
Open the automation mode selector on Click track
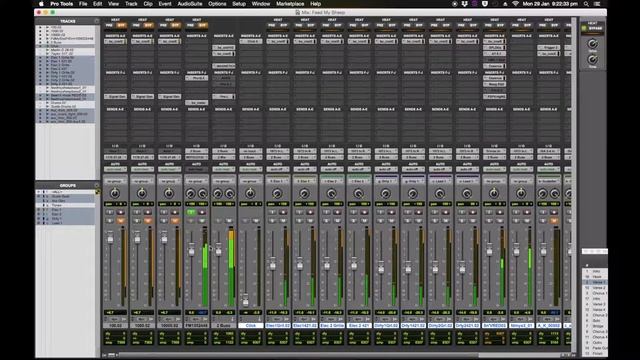250,169
